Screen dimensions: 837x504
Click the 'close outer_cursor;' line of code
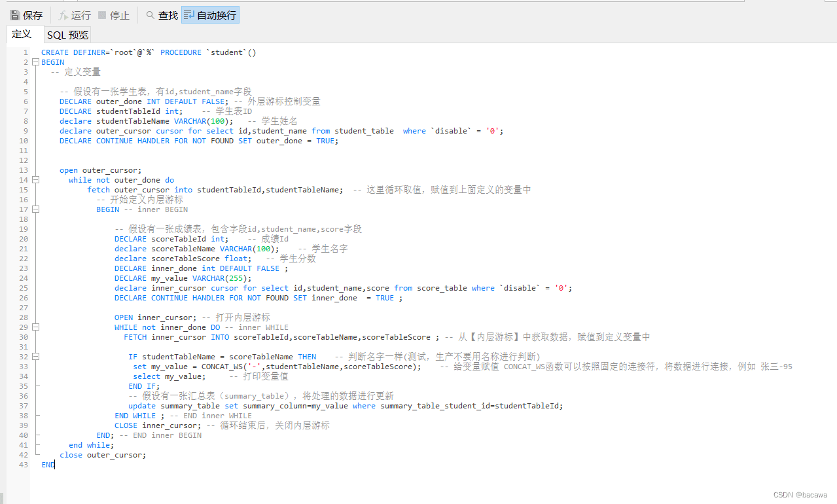click(103, 455)
